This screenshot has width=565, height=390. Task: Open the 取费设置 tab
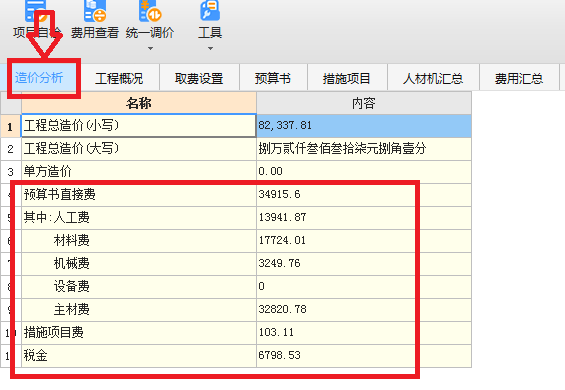[199, 78]
